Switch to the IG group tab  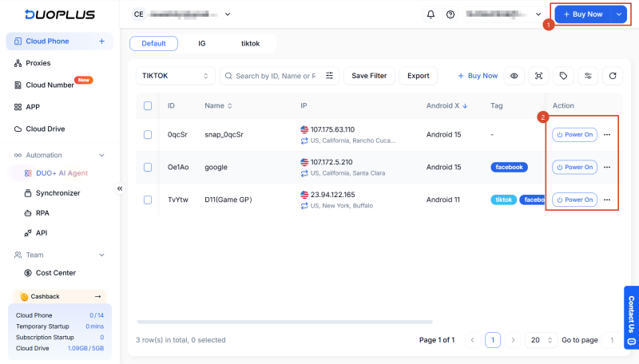click(x=202, y=44)
